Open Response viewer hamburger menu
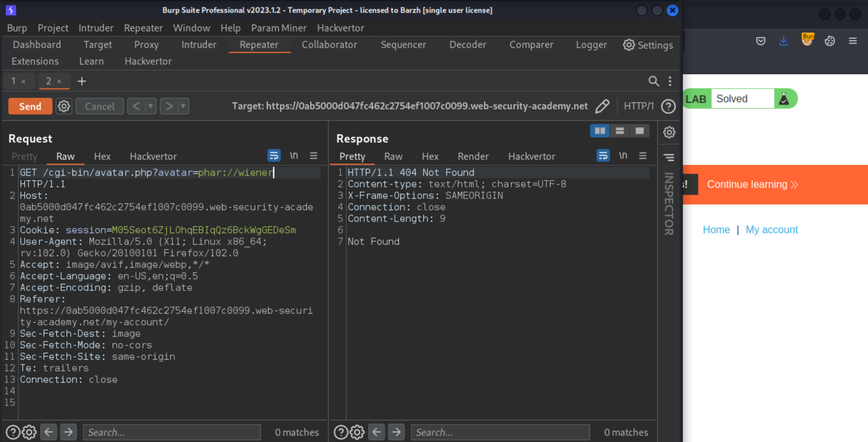Viewport: 868px width, 442px height. click(643, 155)
